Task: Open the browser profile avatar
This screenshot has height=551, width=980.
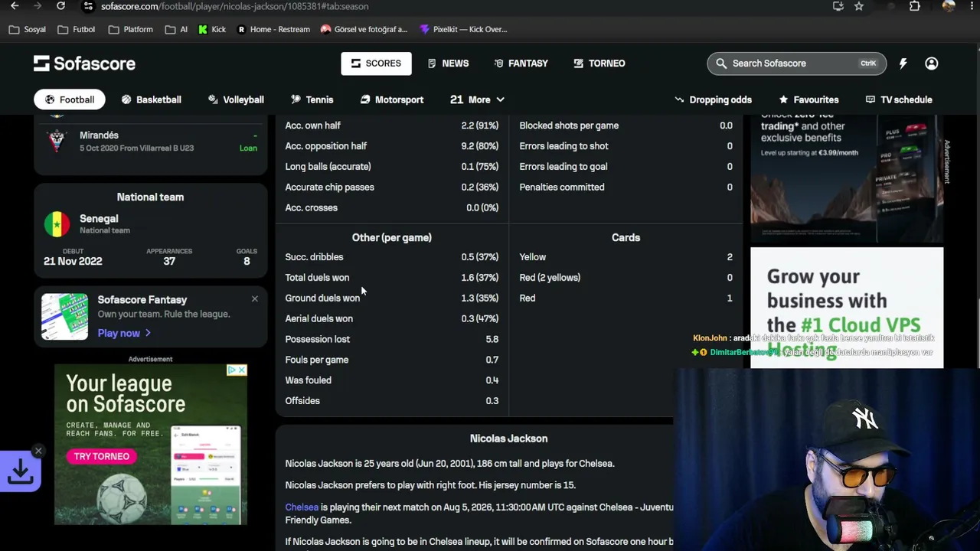Action: (949, 6)
